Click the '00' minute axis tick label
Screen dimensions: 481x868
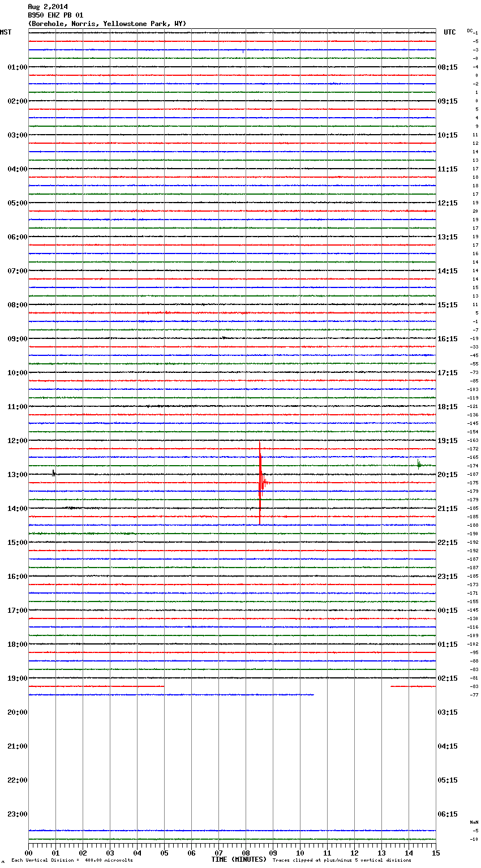(28, 853)
